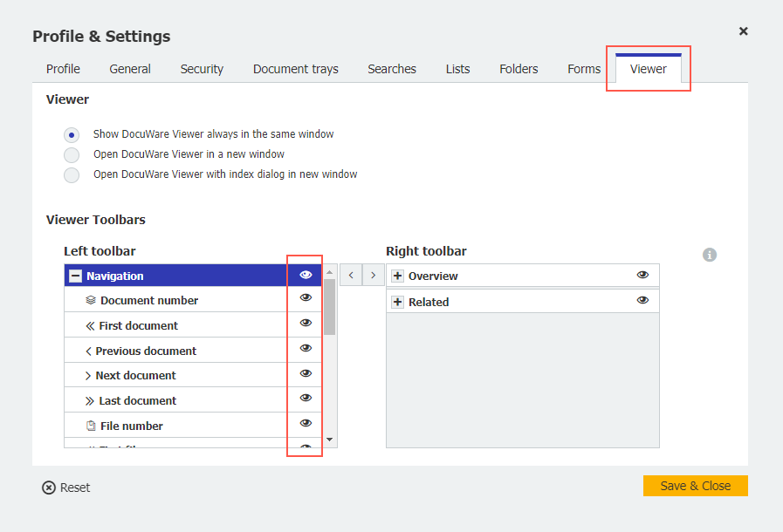This screenshot has height=532, width=783.
Task: Click the info icon beside Right toolbar
Action: click(710, 255)
